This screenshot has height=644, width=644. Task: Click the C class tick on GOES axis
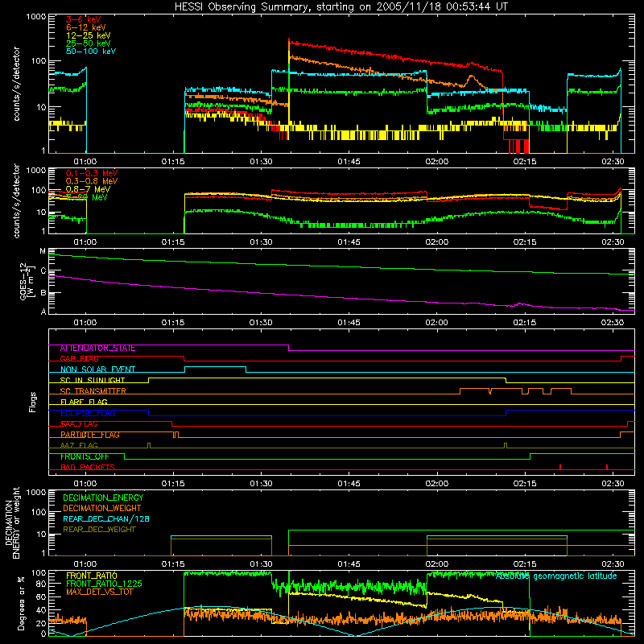click(43, 271)
